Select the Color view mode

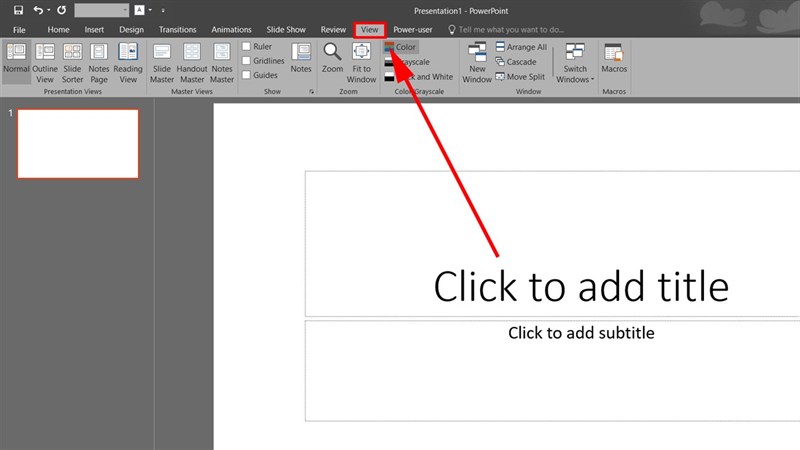[401, 47]
